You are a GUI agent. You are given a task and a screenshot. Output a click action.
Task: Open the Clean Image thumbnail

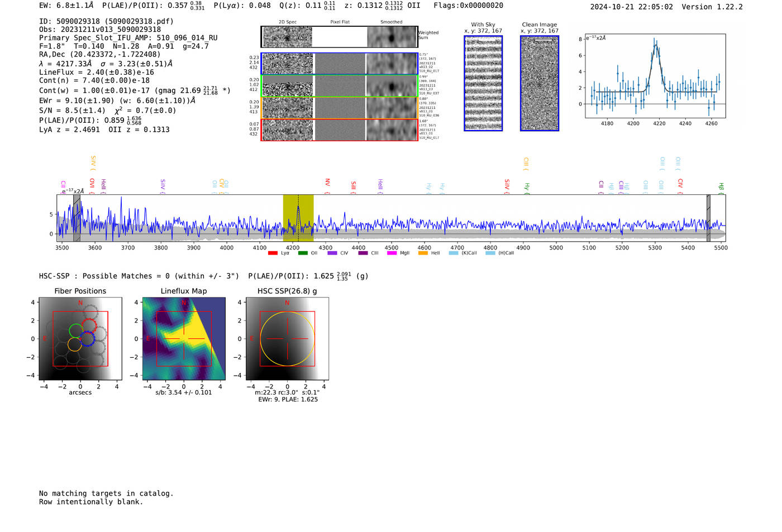[x=540, y=83]
